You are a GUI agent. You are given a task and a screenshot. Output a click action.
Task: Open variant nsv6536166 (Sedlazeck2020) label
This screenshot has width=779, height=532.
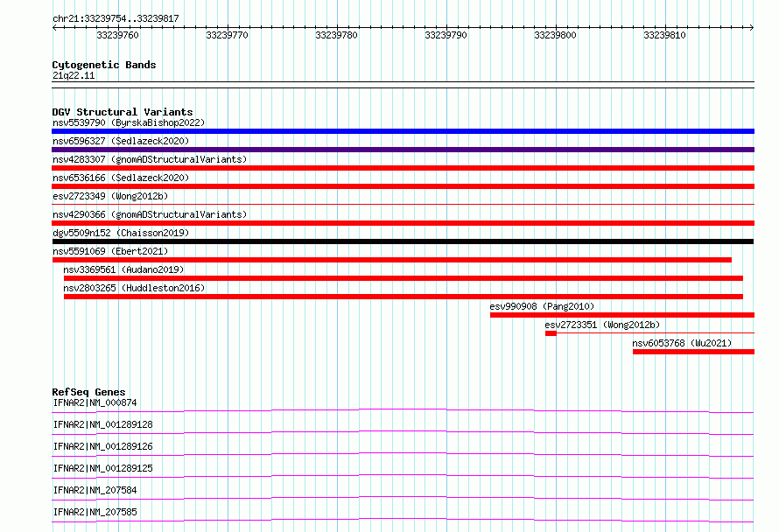coord(121,178)
